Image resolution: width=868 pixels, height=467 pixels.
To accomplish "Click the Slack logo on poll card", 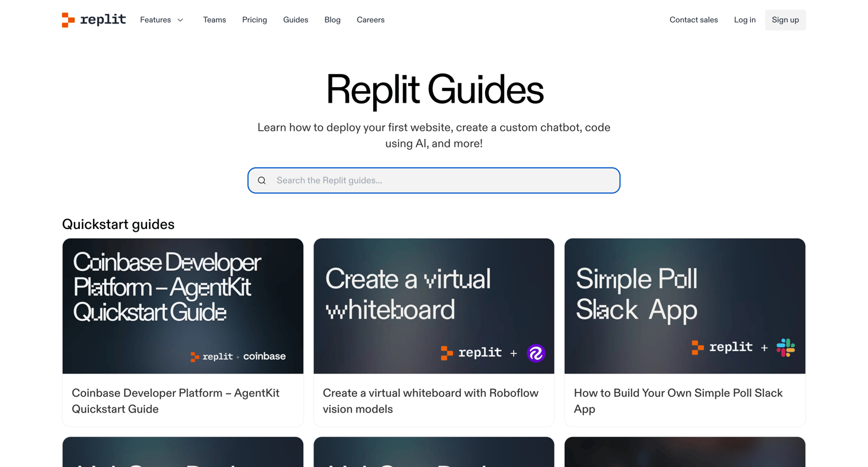I will [x=785, y=348].
